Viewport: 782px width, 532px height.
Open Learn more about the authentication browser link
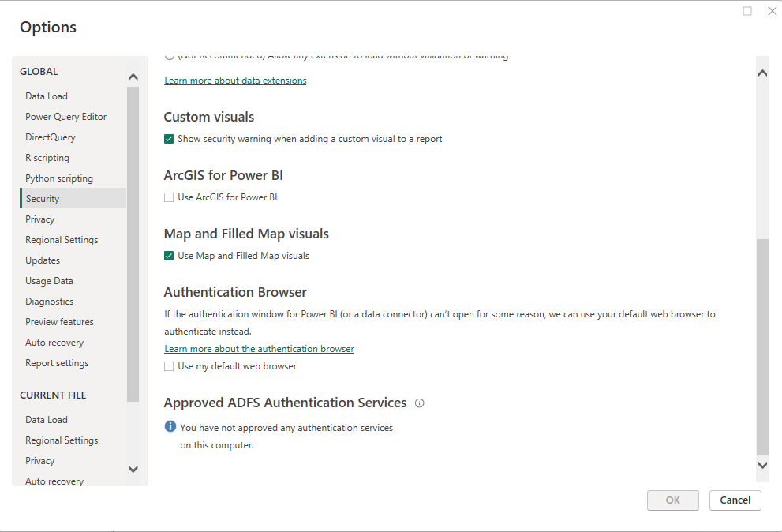pos(260,349)
